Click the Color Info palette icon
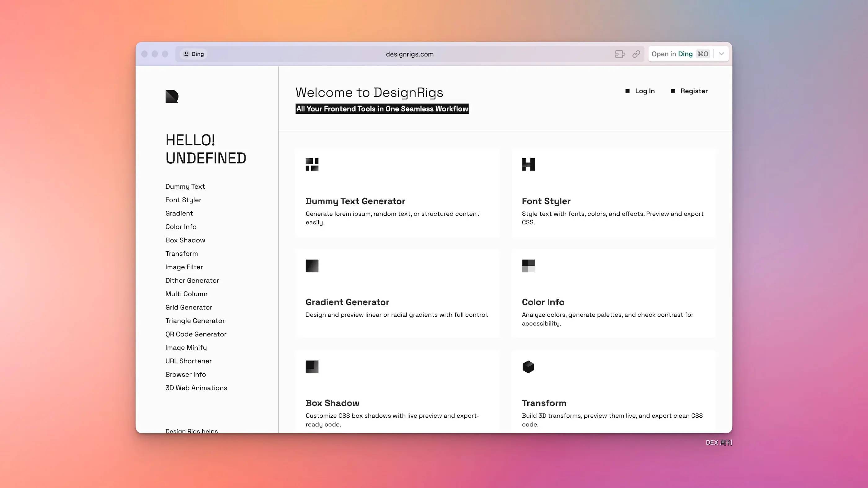The height and width of the screenshot is (488, 868). tap(528, 266)
